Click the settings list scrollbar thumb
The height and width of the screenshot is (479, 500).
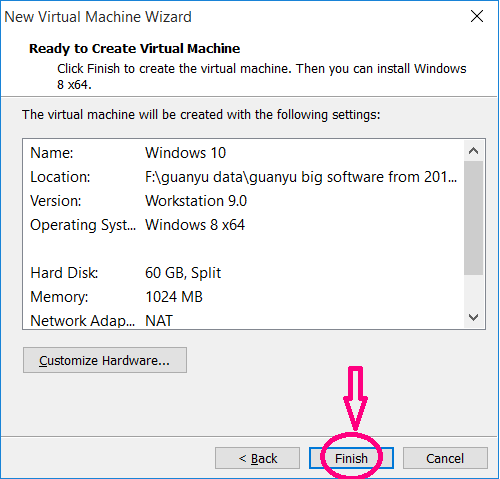point(473,218)
